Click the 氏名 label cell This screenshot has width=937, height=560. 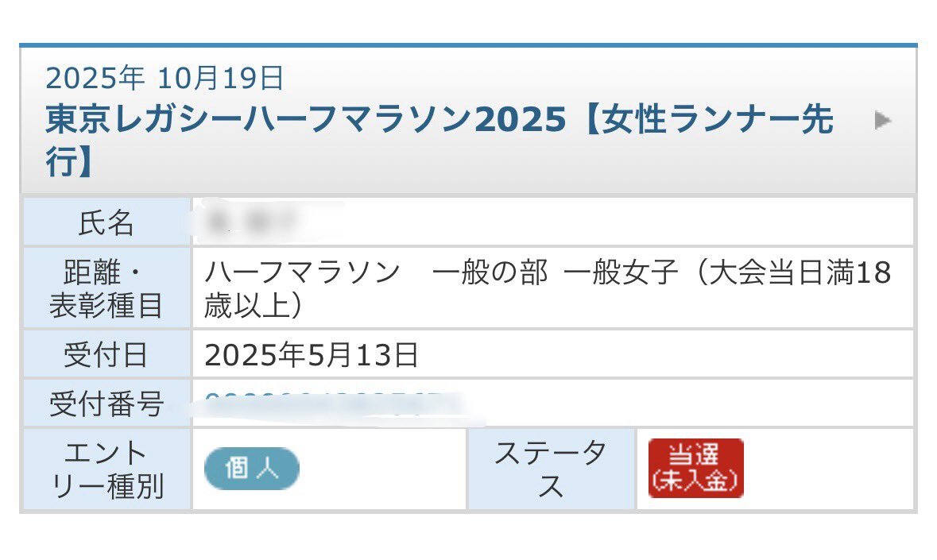click(106, 222)
